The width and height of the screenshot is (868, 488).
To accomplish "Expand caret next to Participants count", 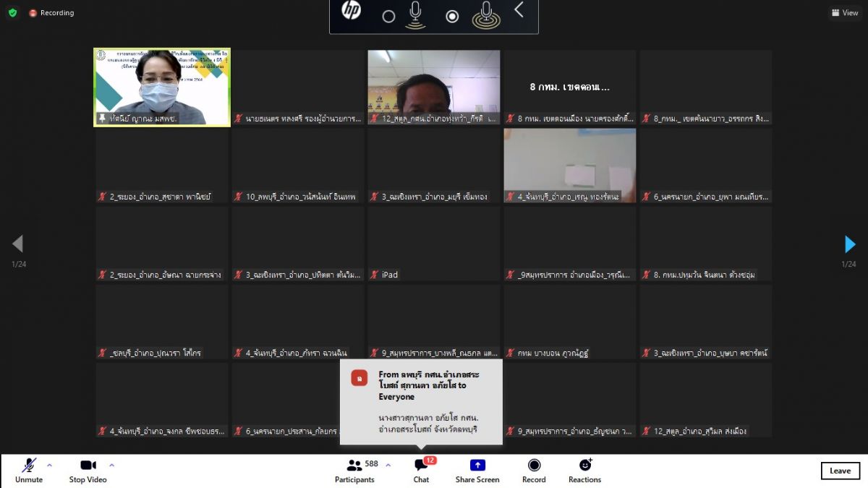I will click(x=388, y=465).
